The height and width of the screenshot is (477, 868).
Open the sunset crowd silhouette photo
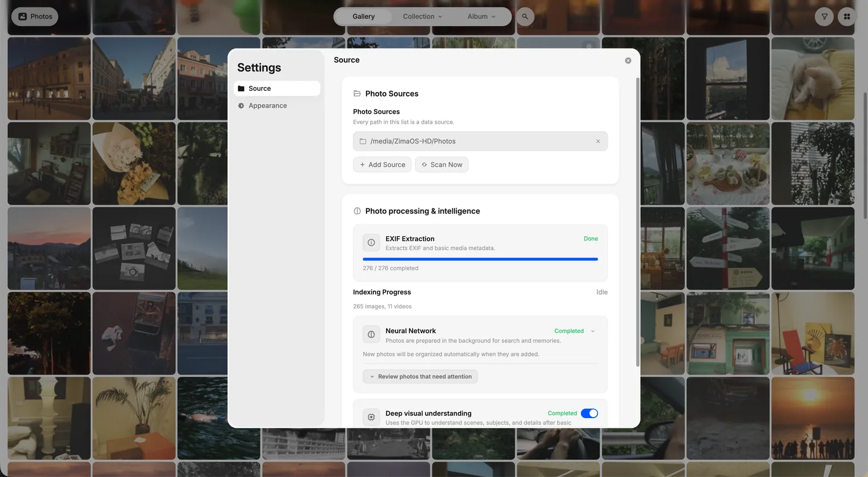813,418
